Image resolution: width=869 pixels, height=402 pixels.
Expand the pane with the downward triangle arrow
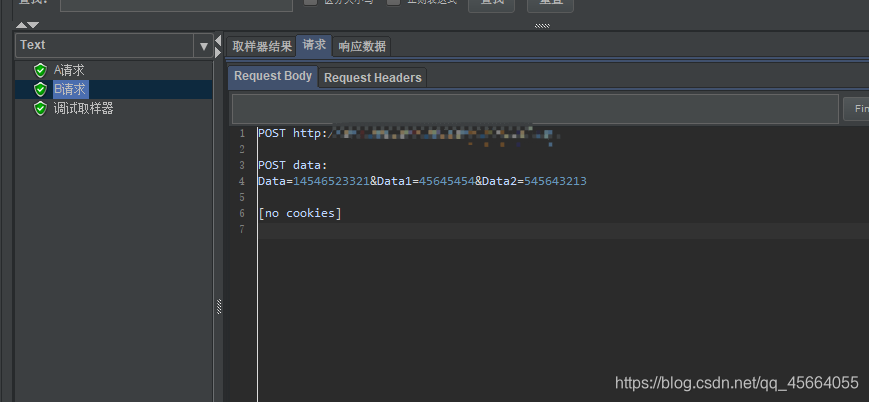coord(33,25)
